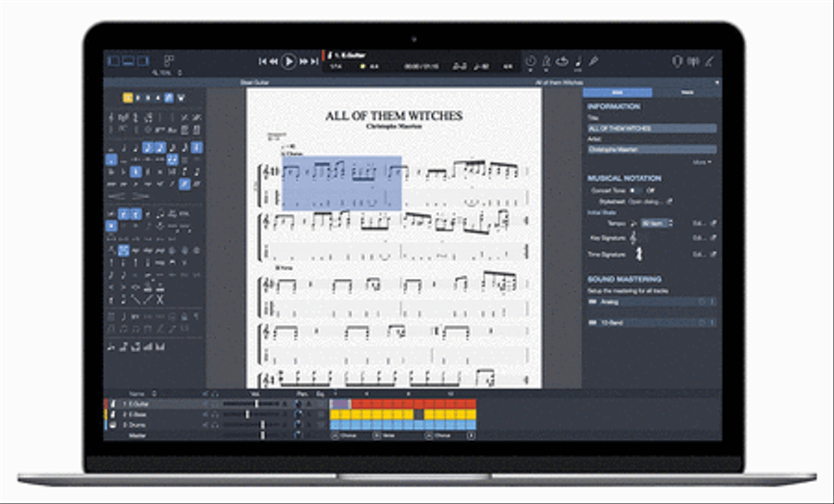Adjust the E.Bass volume slider
The image size is (834, 504).
tap(247, 415)
